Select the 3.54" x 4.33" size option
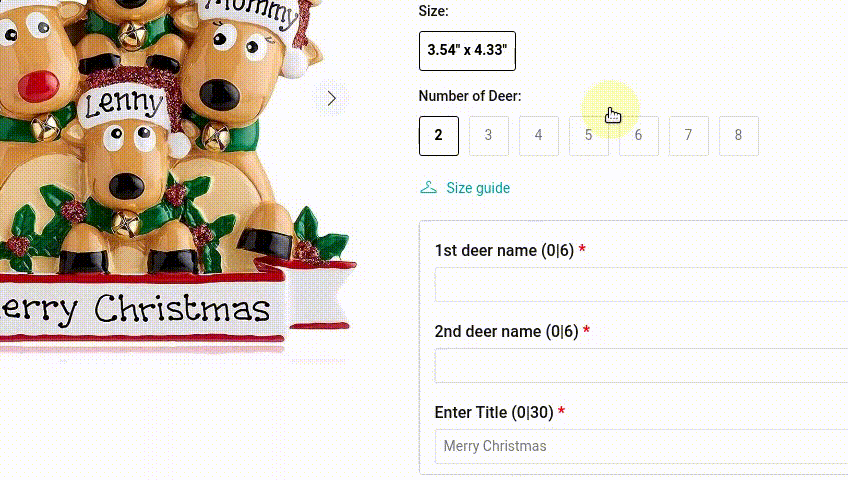Screen dimensions: 848x480 [467, 51]
